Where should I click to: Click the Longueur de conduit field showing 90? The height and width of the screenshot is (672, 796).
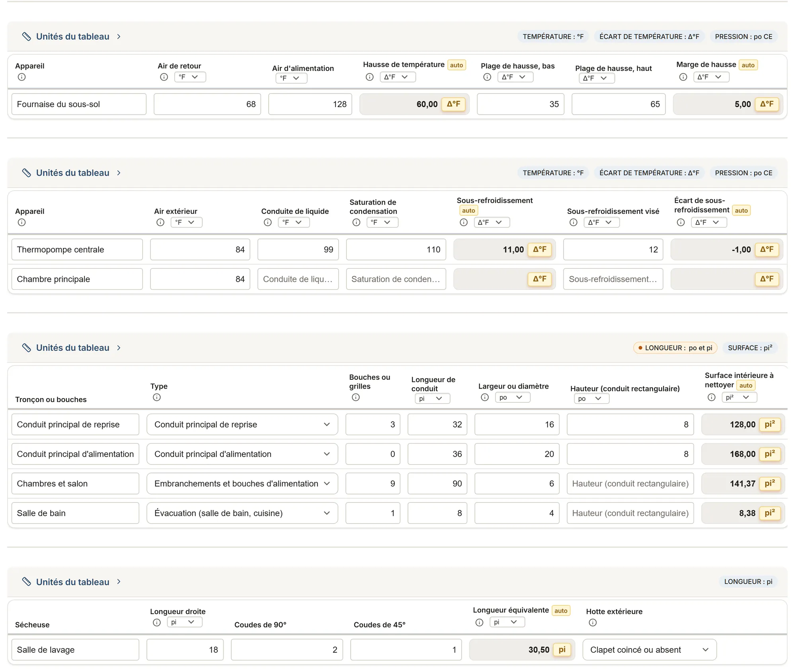pos(437,484)
